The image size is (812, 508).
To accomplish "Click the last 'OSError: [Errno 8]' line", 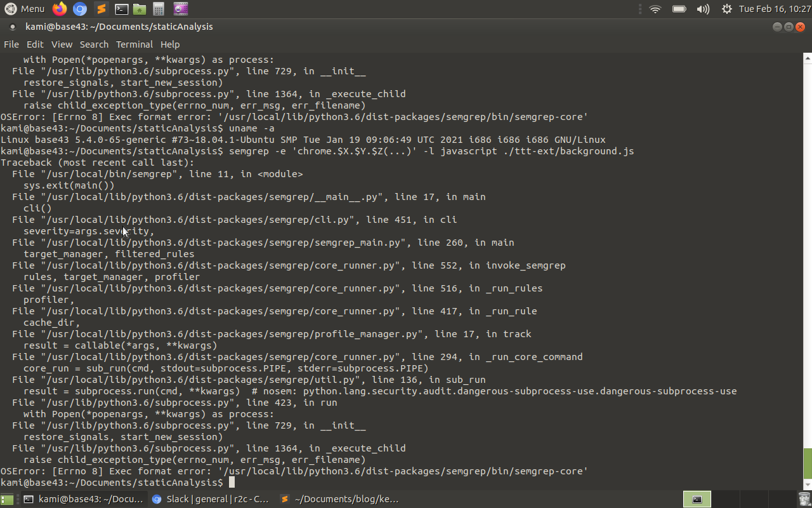I will [x=294, y=471].
